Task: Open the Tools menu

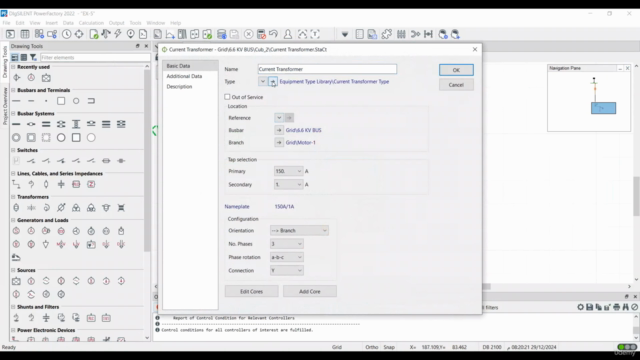Action: [x=135, y=23]
